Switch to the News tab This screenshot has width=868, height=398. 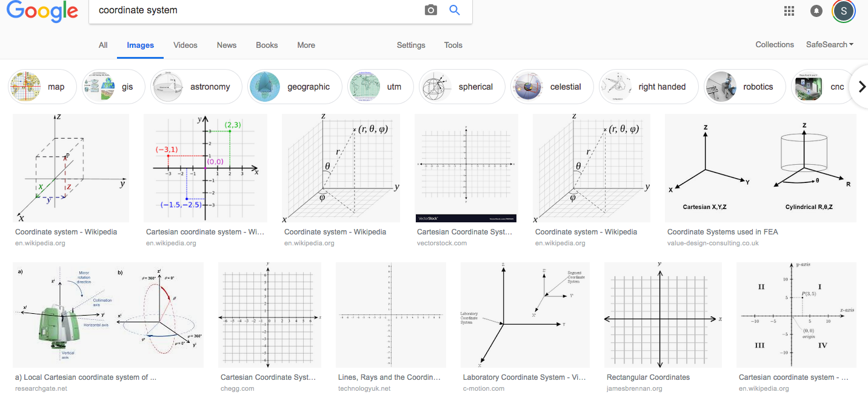(x=227, y=45)
